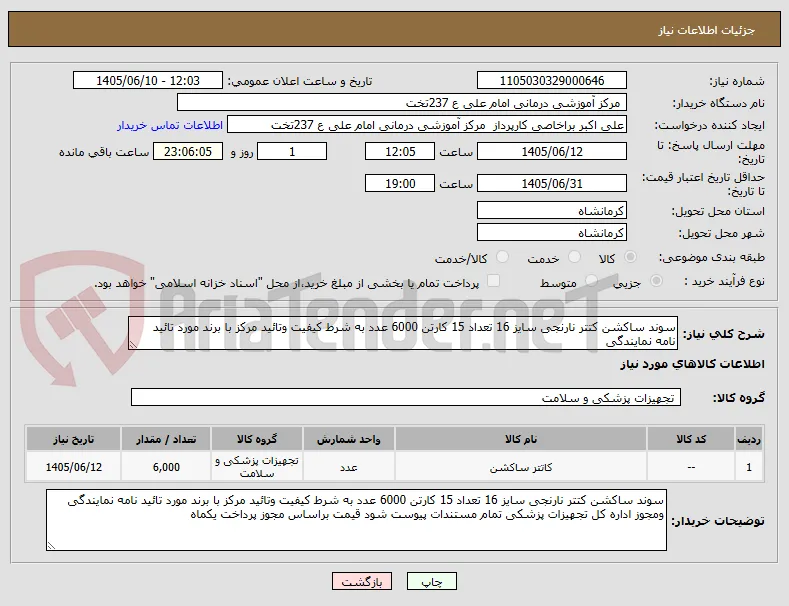Click the response deadline date 1405/06/12 field
This screenshot has height=606, width=789.
tap(552, 152)
